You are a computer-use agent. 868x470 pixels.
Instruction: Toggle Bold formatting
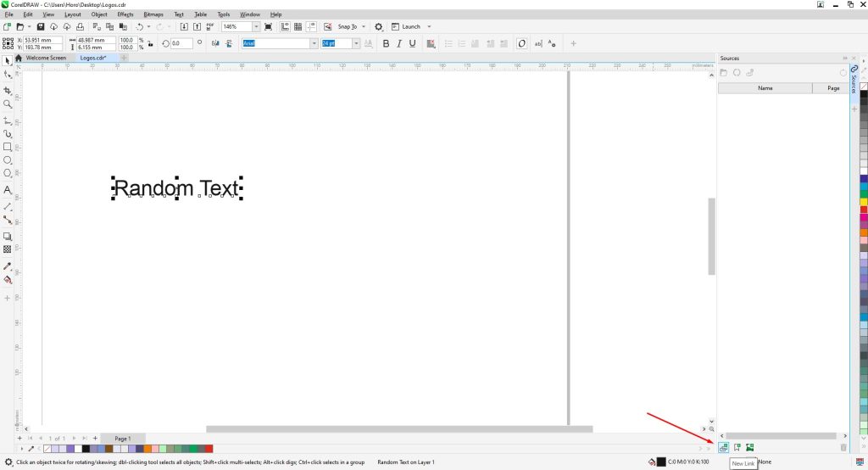(x=386, y=43)
